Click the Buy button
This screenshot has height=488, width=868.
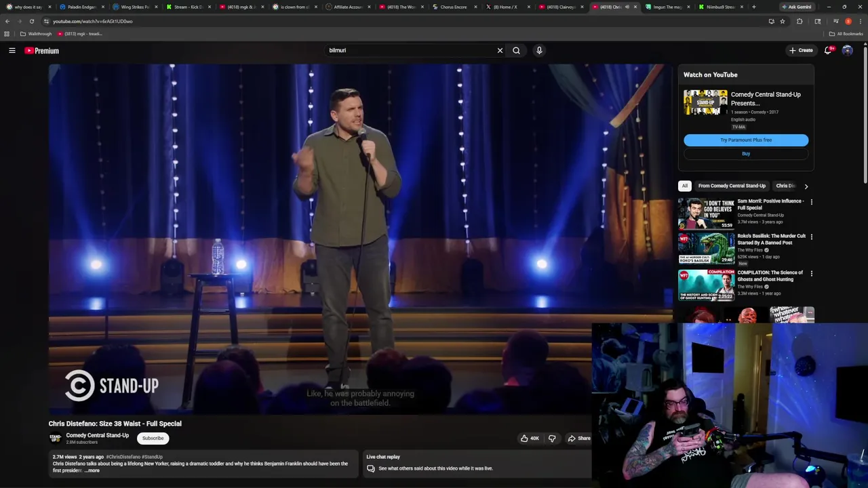coord(746,154)
